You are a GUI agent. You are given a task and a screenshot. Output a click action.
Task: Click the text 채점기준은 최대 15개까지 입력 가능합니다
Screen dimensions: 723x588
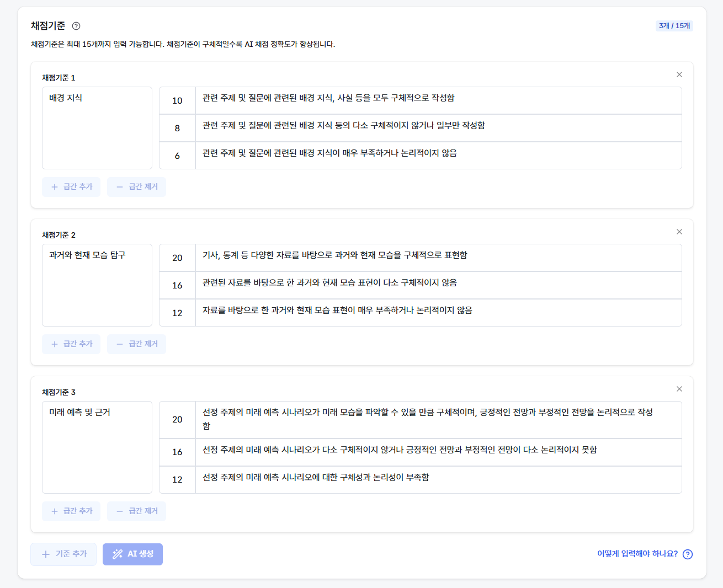(98, 44)
